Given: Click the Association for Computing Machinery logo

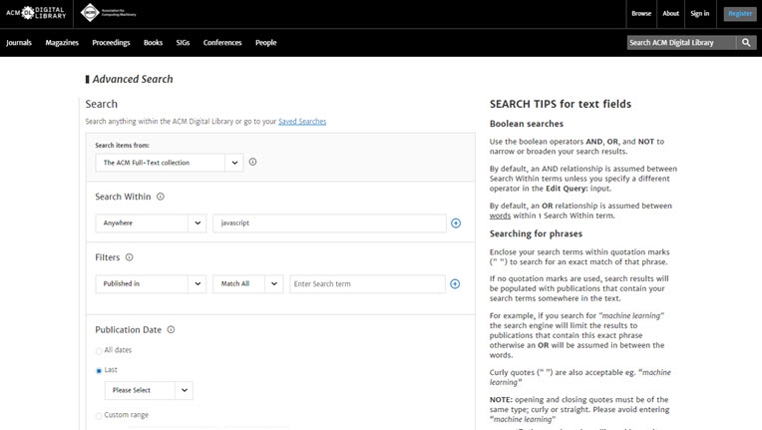Looking at the screenshot, I should click(108, 13).
